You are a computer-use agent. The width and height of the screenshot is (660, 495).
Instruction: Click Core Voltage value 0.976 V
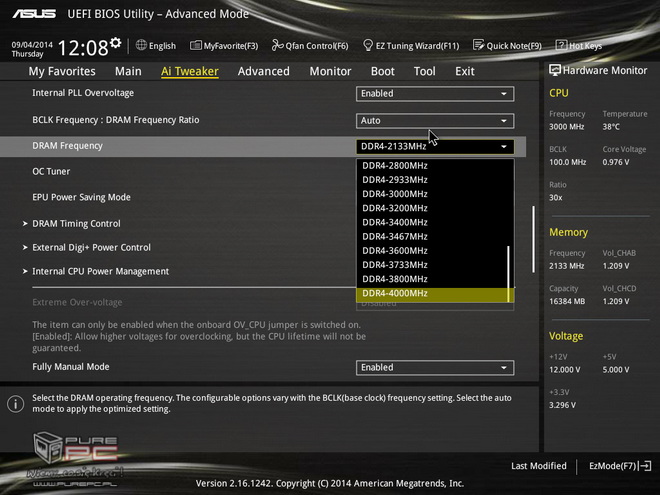616,162
